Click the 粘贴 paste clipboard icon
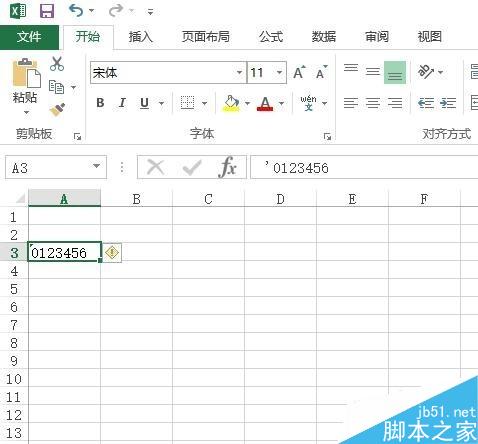The image size is (478, 444). pos(26,73)
